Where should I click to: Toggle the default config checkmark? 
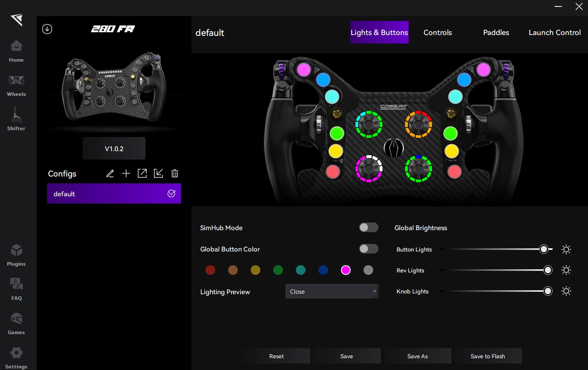coord(171,193)
